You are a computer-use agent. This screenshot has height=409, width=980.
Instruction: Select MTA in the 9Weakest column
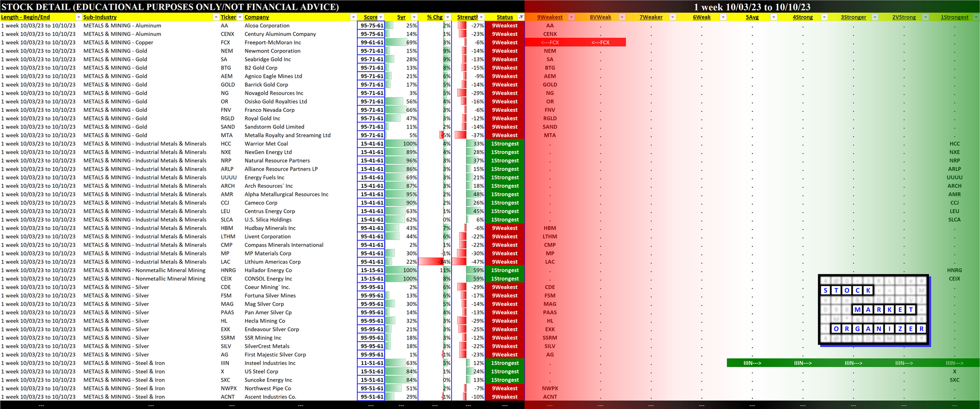tap(550, 135)
